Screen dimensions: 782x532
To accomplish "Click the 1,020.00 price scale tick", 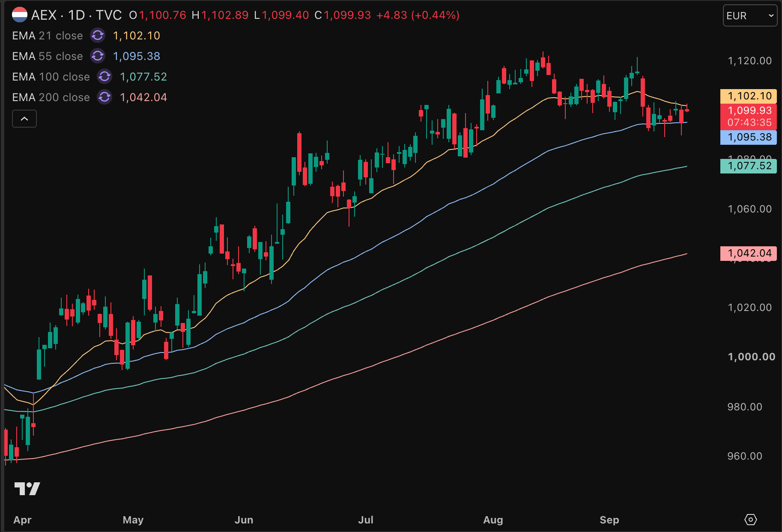I will click(749, 308).
